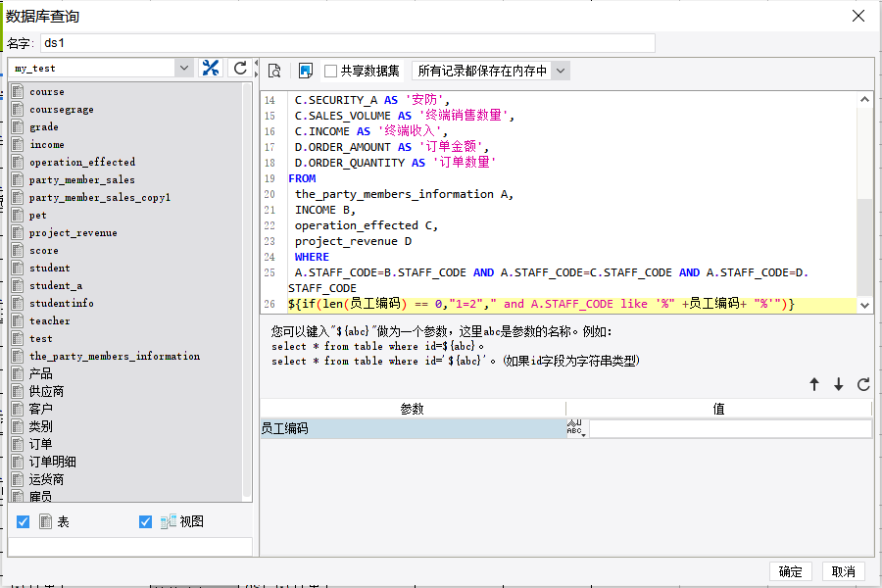Click the WHERE keyword on line 24
Screen dimensions: 882x588
point(312,257)
